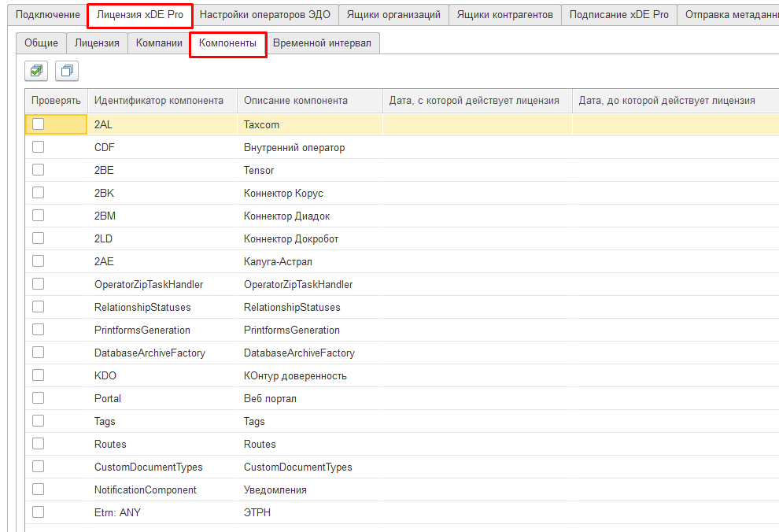This screenshot has width=779, height=532.
Task: Select the KDO identifier cell
Action: (x=162, y=376)
